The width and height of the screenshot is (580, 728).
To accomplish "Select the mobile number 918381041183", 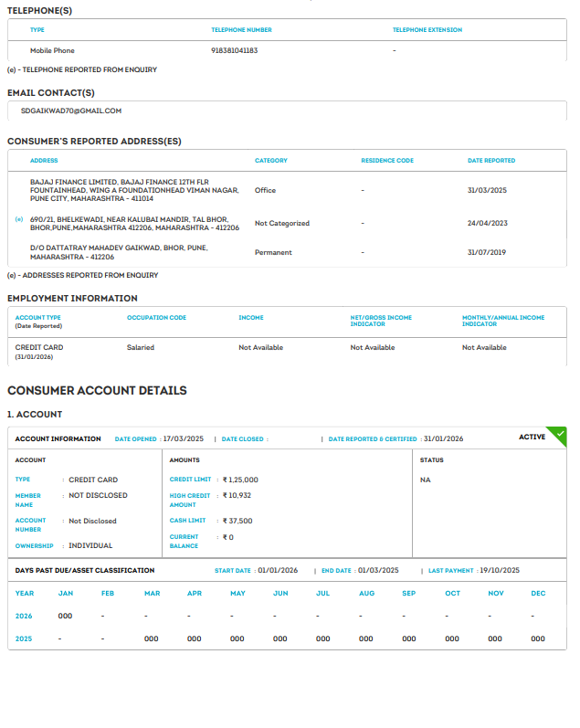I will [234, 50].
